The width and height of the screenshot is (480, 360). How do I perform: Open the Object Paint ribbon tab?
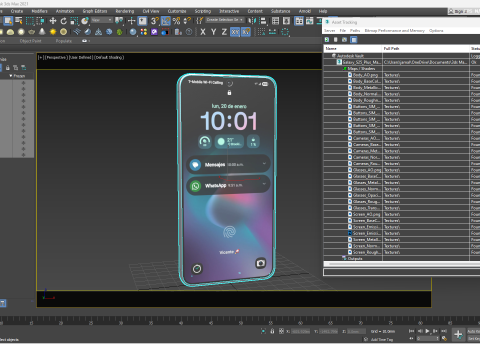pyautogui.click(x=30, y=41)
